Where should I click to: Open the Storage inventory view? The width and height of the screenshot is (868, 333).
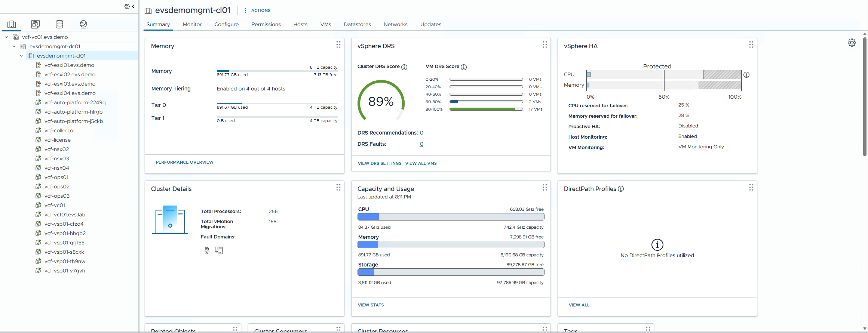(x=59, y=24)
